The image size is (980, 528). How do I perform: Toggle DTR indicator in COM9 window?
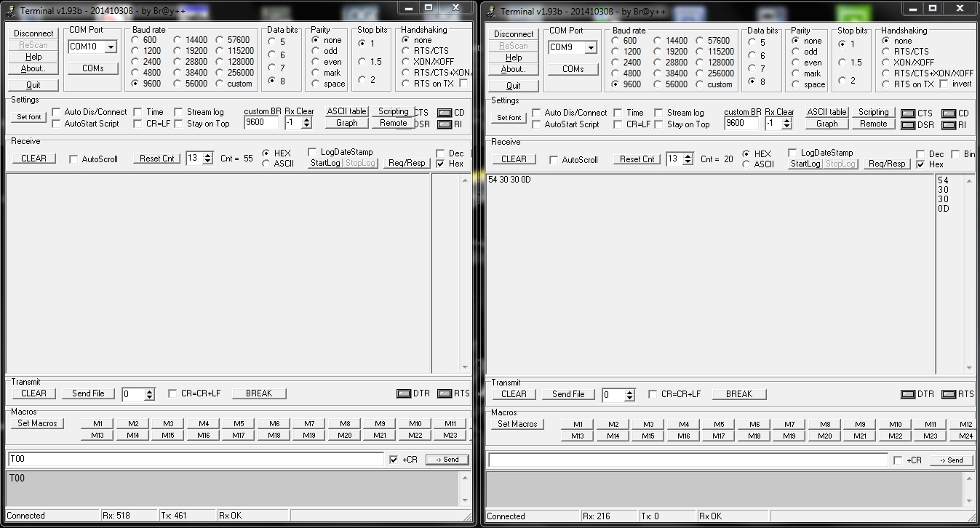[908, 394]
